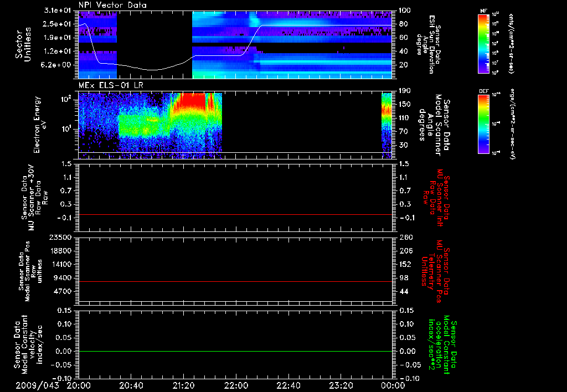
Task: Click the 260 telemetry axis tick
Action: [x=405, y=238]
